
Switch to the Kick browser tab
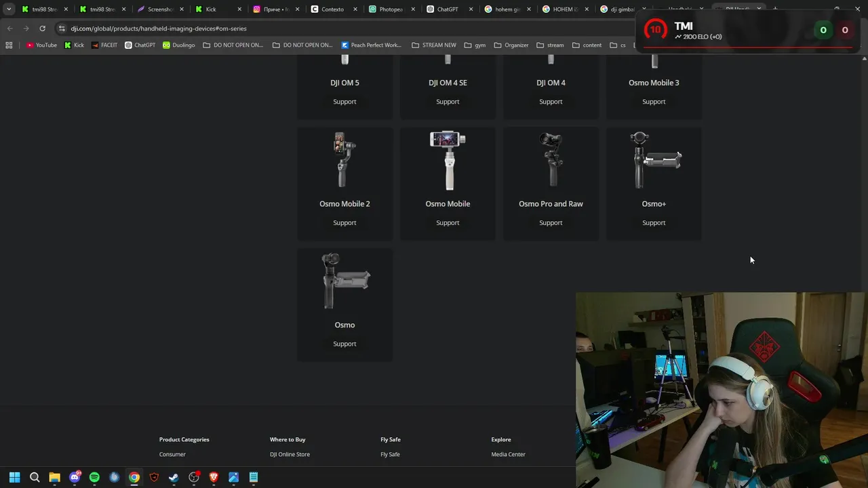[x=218, y=9]
